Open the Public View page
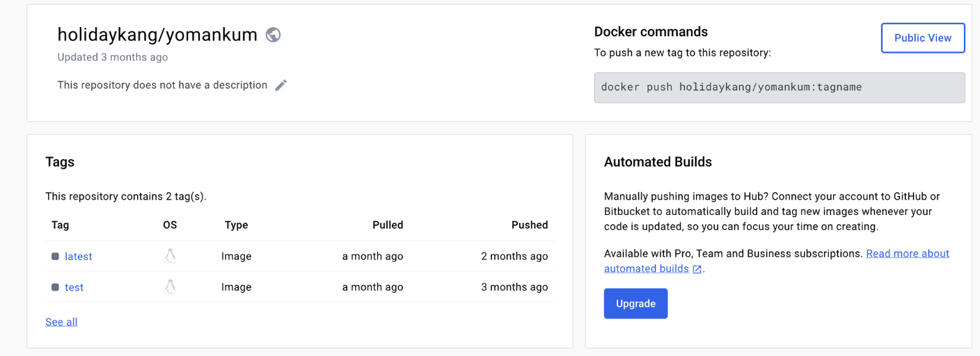This screenshot has height=356, width=980. [x=923, y=38]
